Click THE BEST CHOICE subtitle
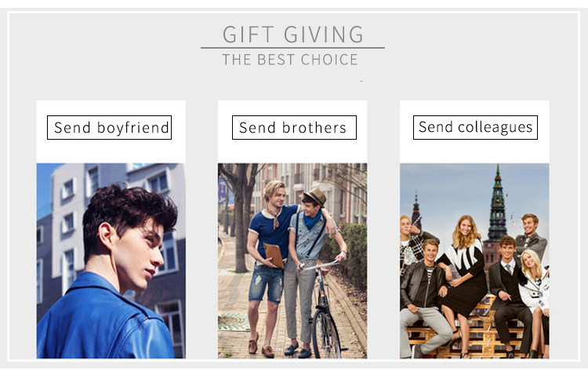 [x=290, y=60]
